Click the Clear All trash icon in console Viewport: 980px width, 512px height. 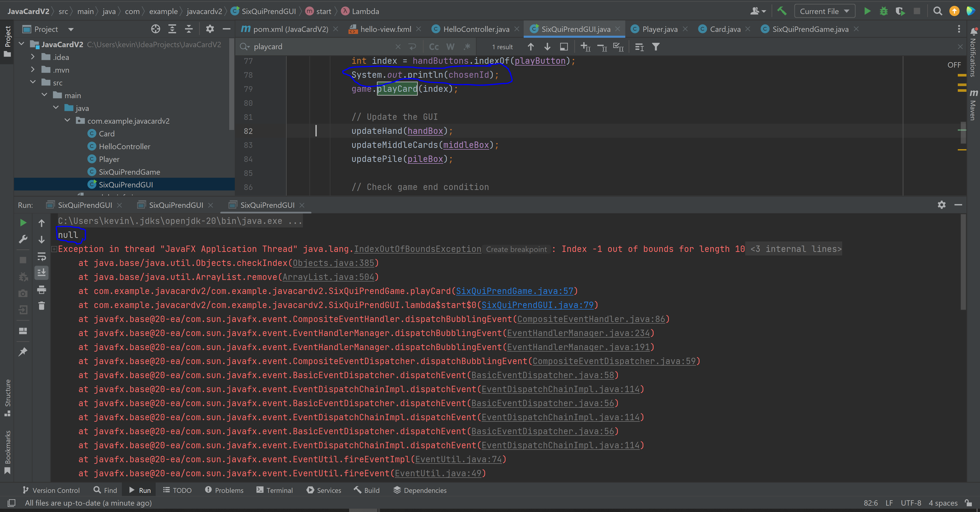tap(41, 306)
